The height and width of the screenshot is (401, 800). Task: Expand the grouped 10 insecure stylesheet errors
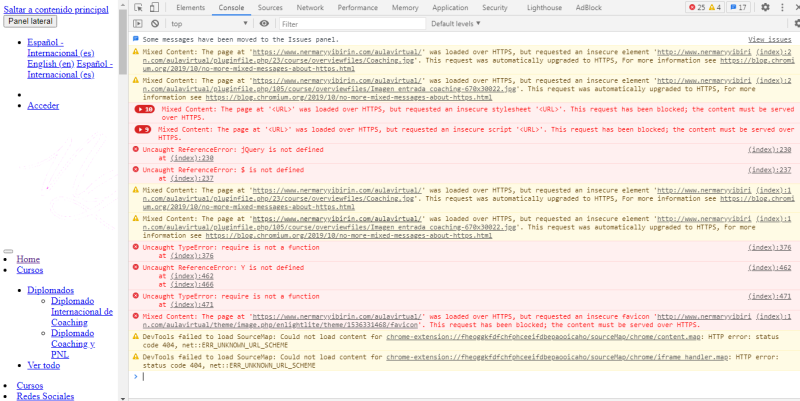tap(144, 109)
